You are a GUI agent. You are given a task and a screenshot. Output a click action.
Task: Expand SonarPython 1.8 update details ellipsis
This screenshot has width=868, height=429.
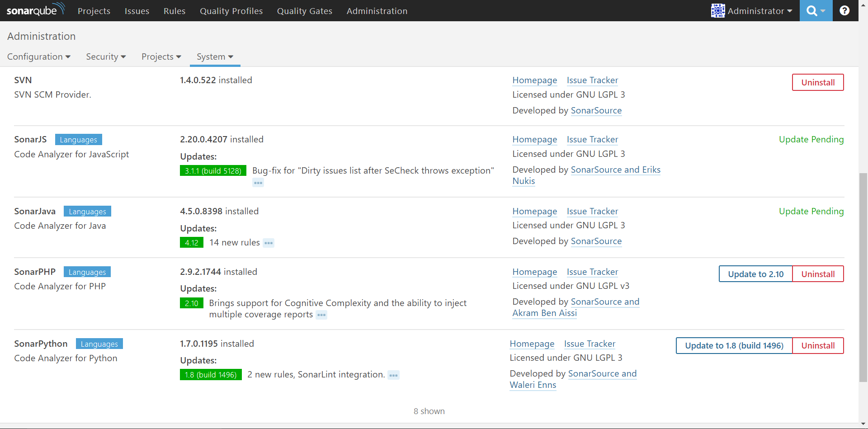pos(394,375)
